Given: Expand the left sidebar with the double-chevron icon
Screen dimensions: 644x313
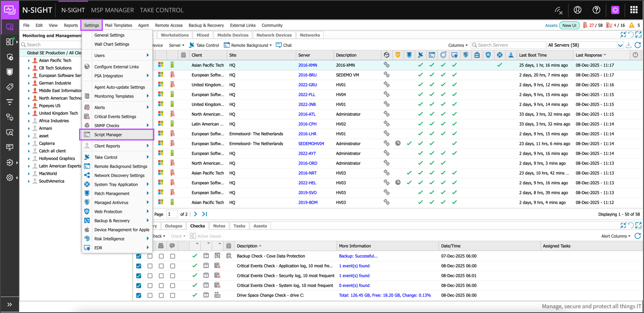Looking at the screenshot, I should [x=9, y=304].
